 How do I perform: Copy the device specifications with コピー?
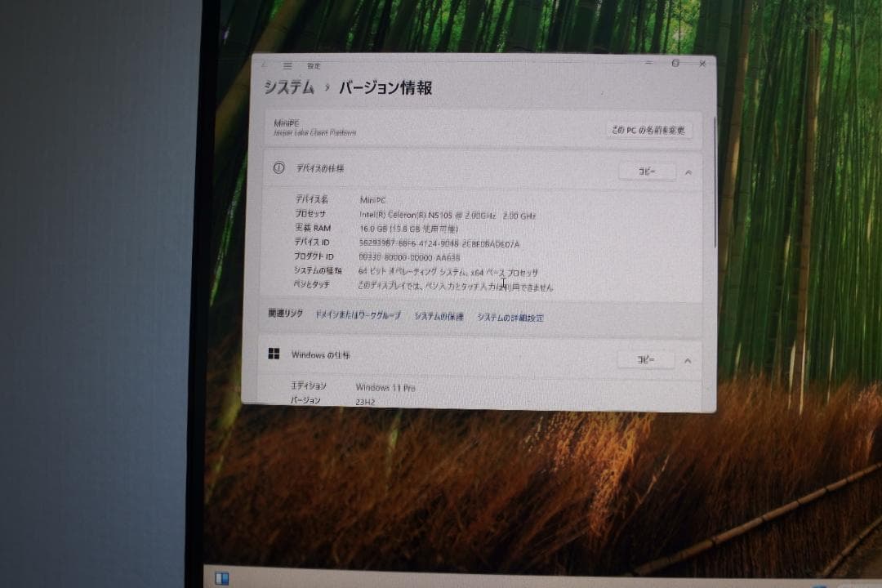646,171
